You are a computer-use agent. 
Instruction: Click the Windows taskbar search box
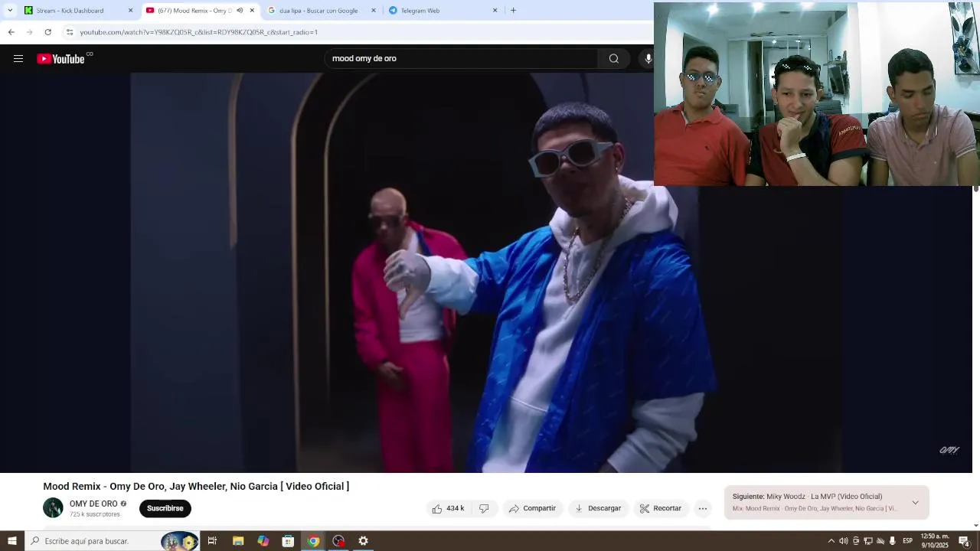coord(112,541)
